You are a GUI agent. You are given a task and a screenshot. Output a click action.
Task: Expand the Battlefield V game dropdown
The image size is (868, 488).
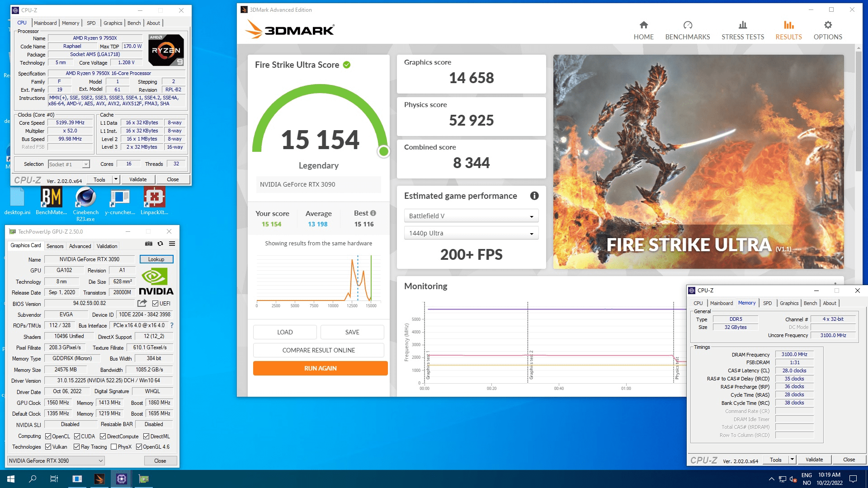coord(471,216)
